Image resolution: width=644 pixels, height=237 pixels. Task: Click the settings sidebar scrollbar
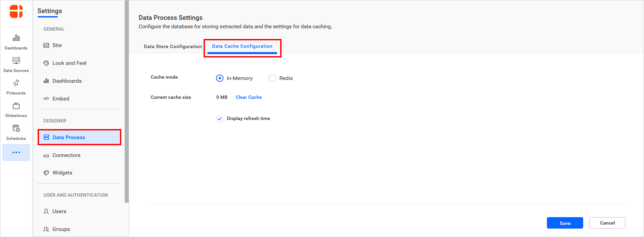pyautogui.click(x=127, y=102)
